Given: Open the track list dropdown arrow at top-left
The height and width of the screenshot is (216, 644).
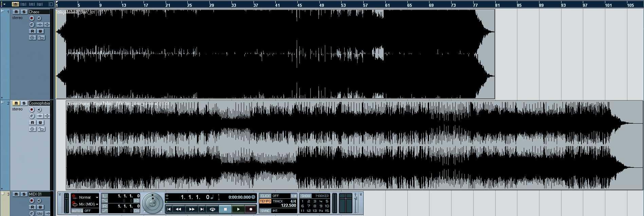Looking at the screenshot, I should click(4, 4).
